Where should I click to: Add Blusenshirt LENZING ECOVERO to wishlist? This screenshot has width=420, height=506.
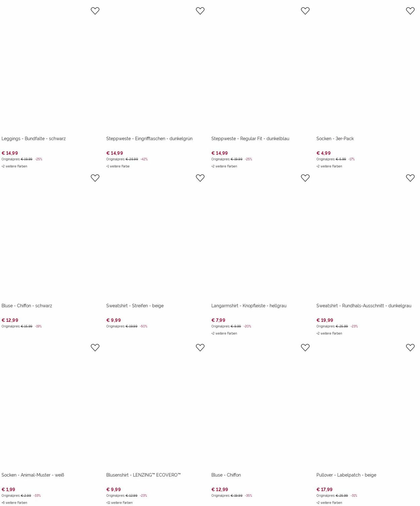[x=200, y=347]
